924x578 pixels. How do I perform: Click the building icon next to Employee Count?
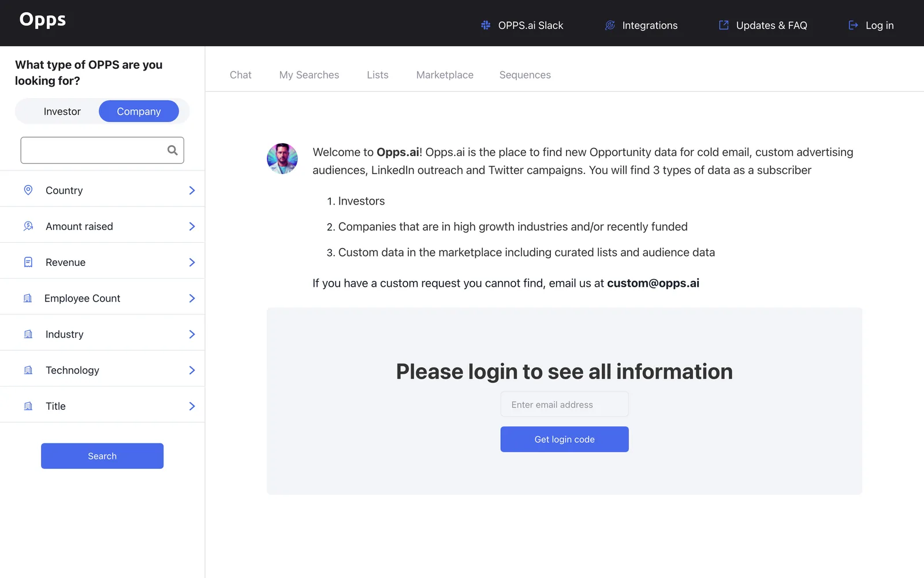click(x=28, y=298)
